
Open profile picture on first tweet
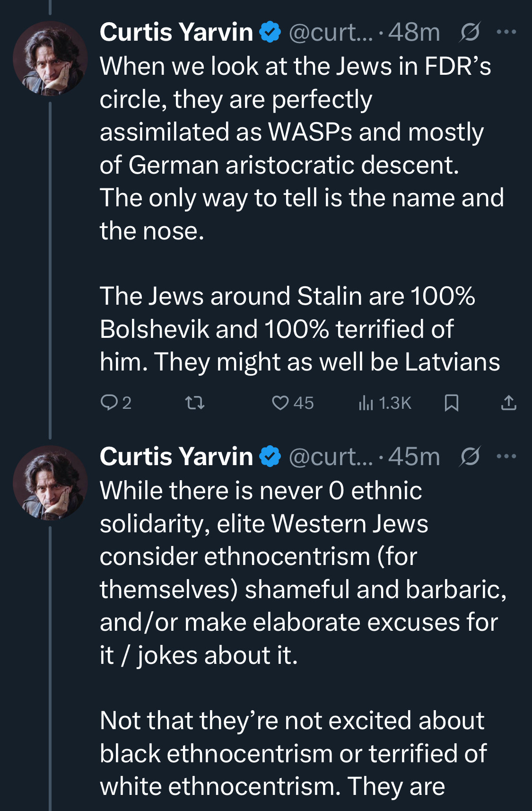coord(50,59)
